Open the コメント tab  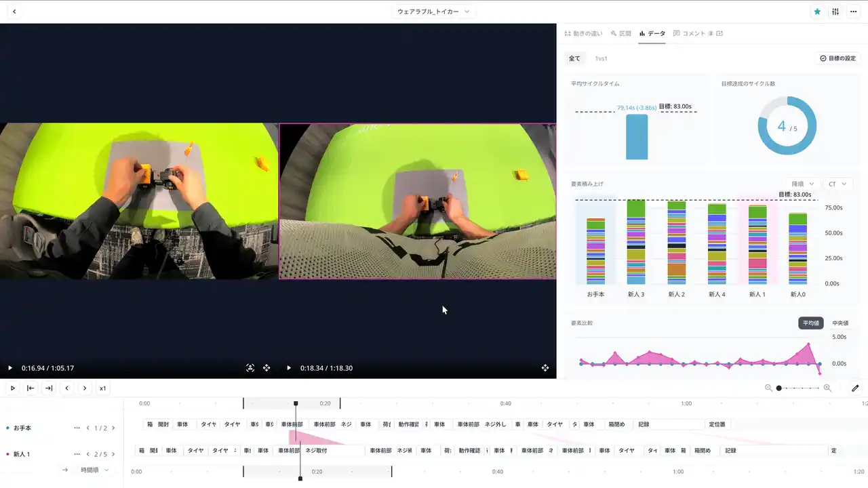point(693,33)
